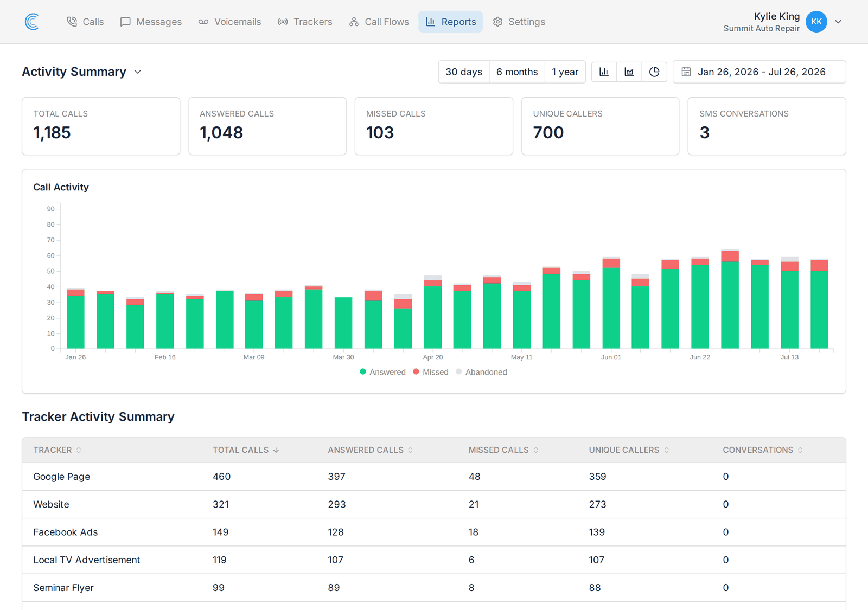Viewport: 868px width, 610px height.
Task: Click the calendar icon in date range
Action: click(x=686, y=72)
